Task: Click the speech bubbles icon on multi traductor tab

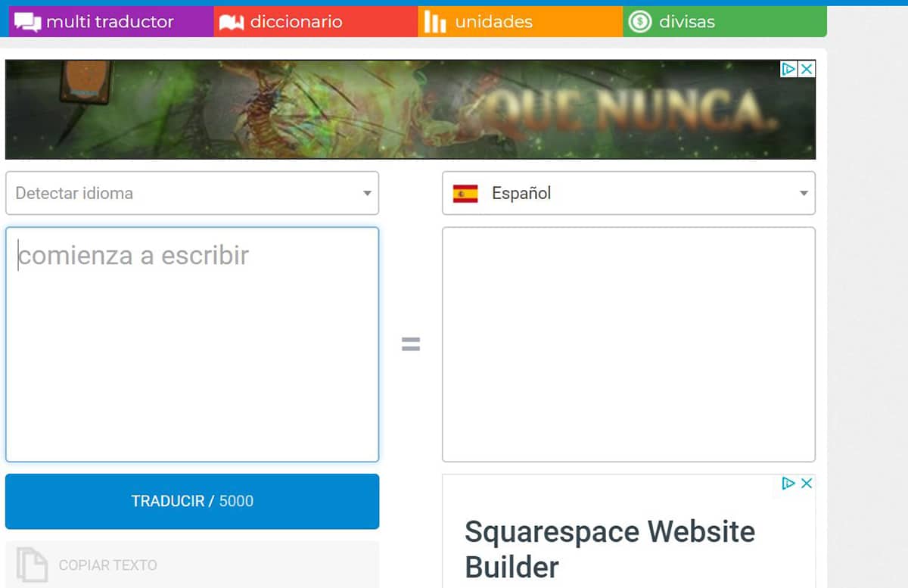Action: 27,22
